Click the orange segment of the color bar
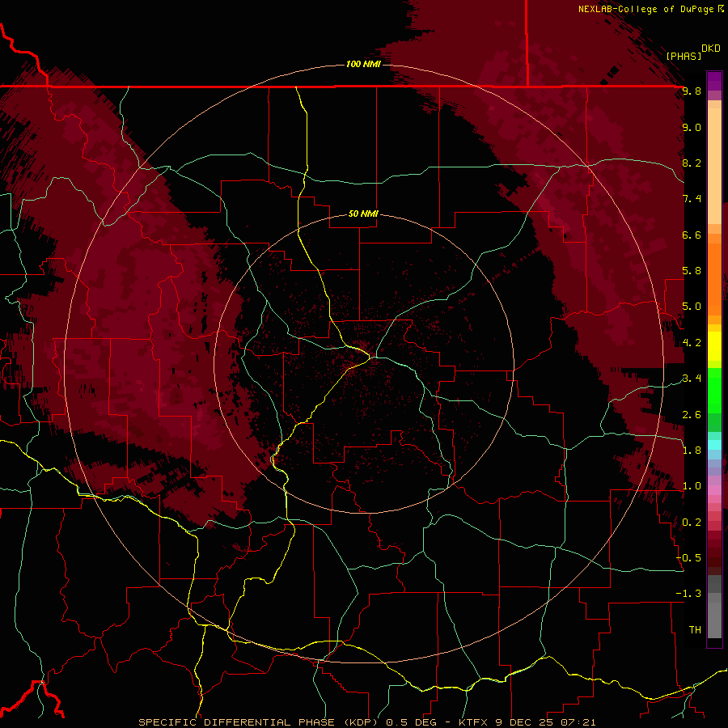 pos(714,278)
